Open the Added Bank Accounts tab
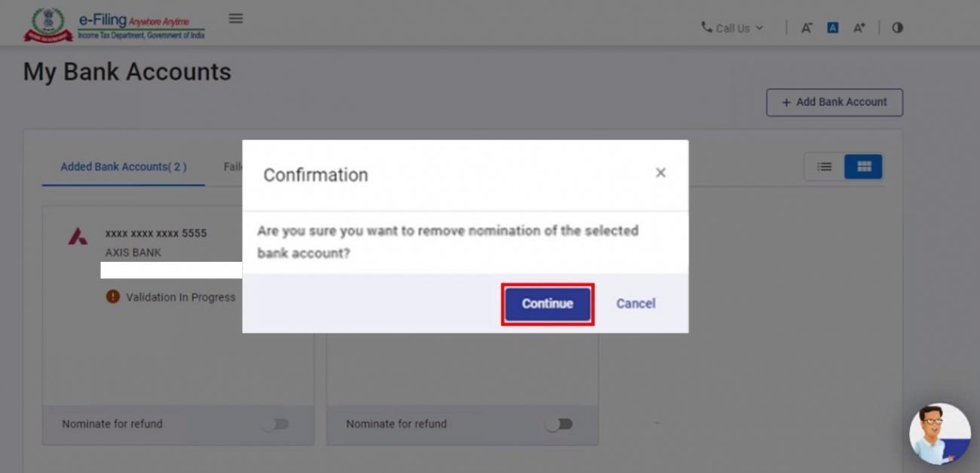This screenshot has height=473, width=980. coord(124,167)
